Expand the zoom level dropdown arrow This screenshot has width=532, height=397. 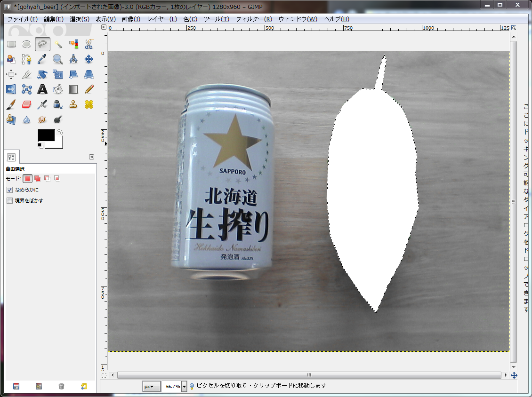click(x=184, y=386)
